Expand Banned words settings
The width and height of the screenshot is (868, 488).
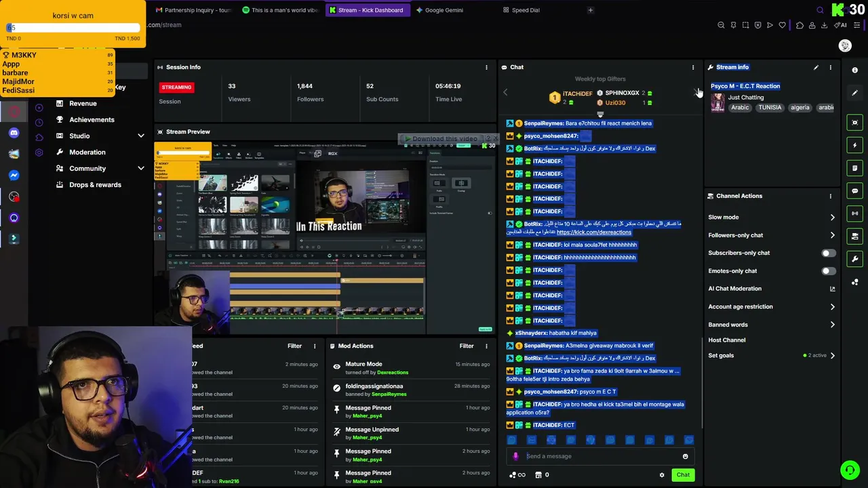coord(833,325)
